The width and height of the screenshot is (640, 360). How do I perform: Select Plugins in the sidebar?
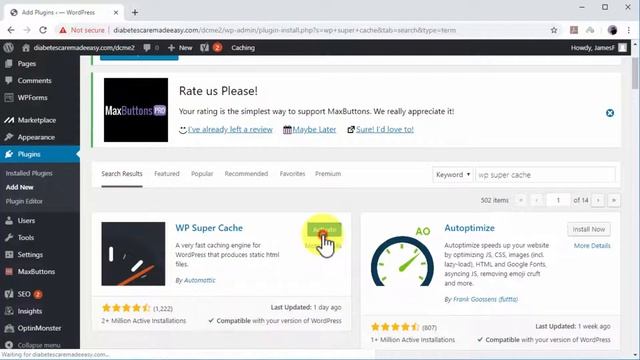40,154
